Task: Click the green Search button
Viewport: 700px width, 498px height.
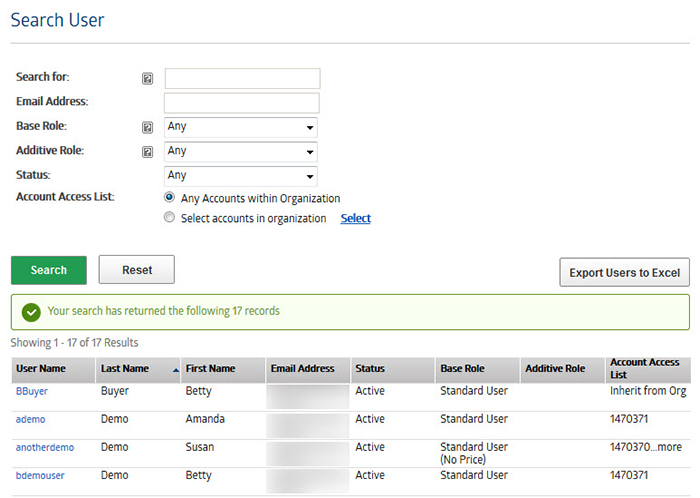Action: pyautogui.click(x=49, y=270)
